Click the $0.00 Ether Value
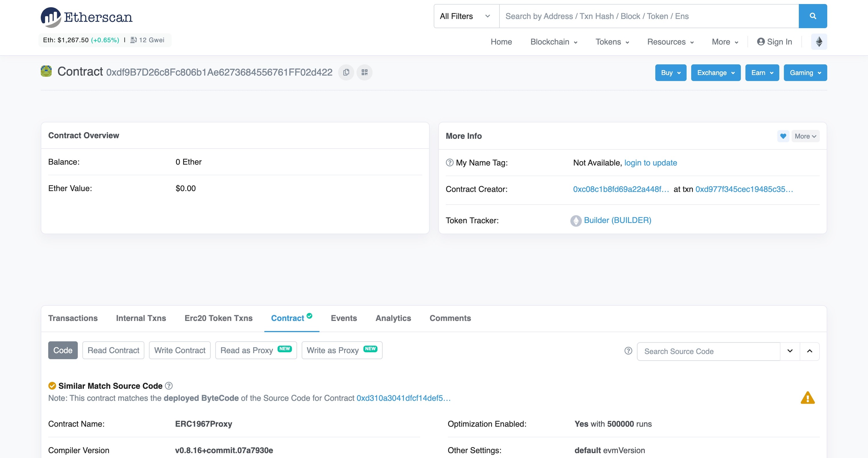The height and width of the screenshot is (458, 868). (x=186, y=188)
